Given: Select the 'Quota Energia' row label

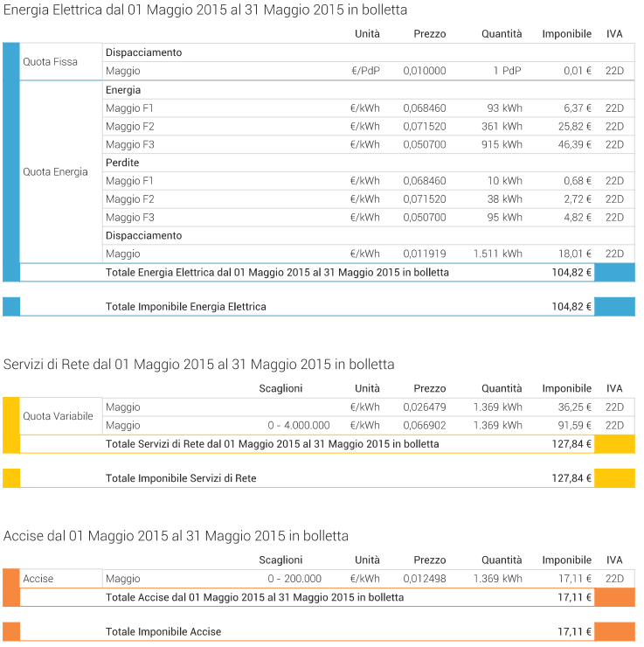Looking at the screenshot, I should tap(55, 171).
